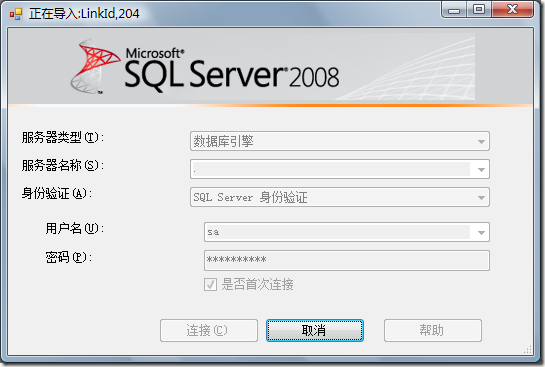
Task: Expand the 用户名 dropdown arrow
Action: [x=481, y=232]
